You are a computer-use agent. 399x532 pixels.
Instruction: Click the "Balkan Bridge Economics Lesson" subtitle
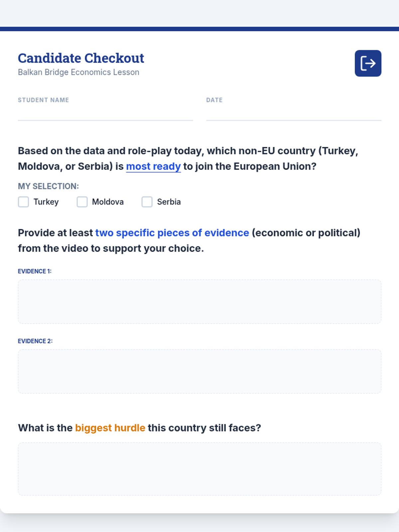coord(78,72)
